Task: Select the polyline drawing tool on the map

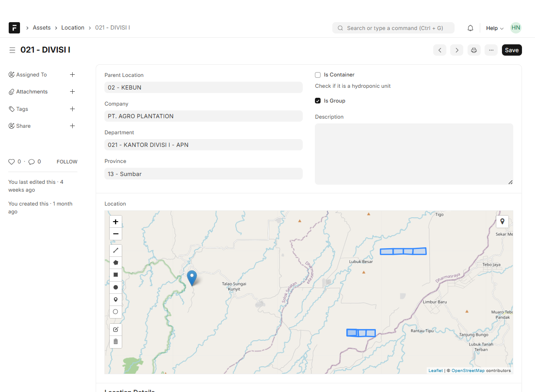Action: pos(116,250)
